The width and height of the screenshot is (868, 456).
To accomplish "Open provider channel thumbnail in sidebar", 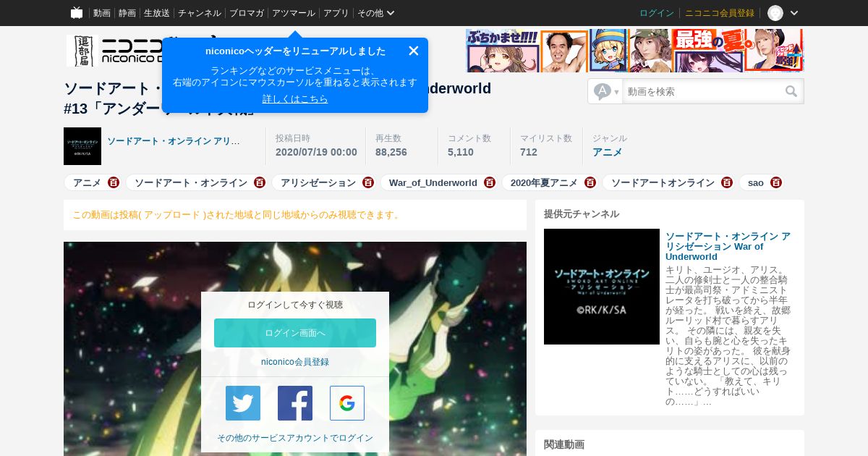I will coord(602,287).
